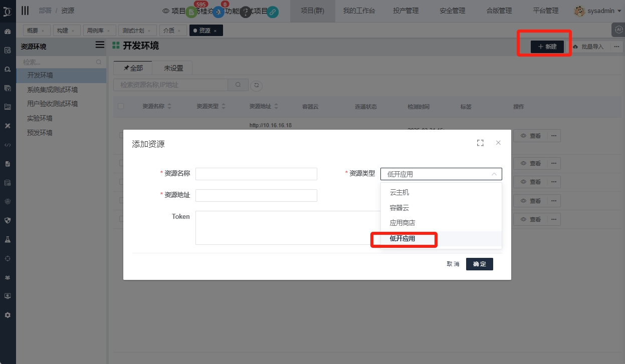Choose 云主机 from the resource type list
The image size is (625, 364).
[x=399, y=192]
